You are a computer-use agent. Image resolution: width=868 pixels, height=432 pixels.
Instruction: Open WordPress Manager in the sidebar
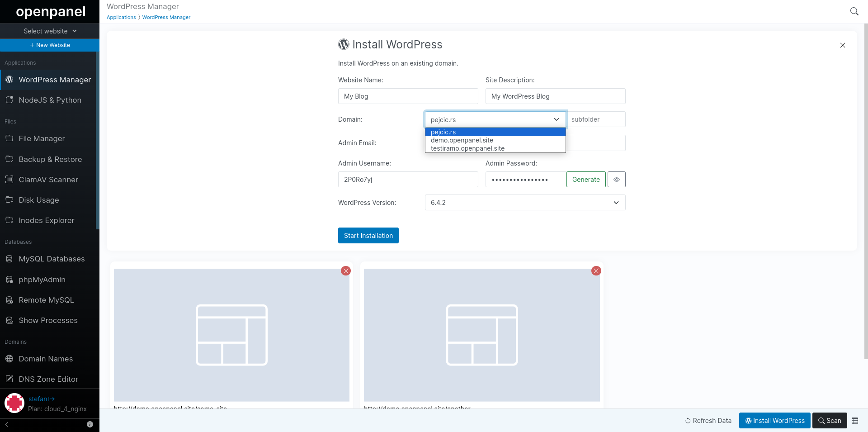tap(49, 80)
